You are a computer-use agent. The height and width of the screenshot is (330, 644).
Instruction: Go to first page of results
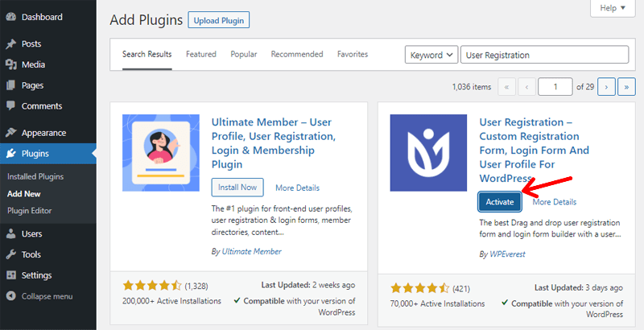point(506,87)
